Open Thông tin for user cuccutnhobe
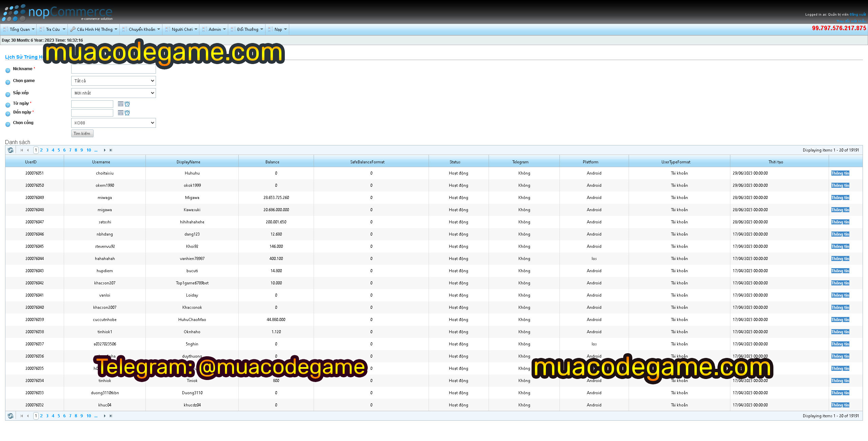868x441 pixels. click(840, 320)
